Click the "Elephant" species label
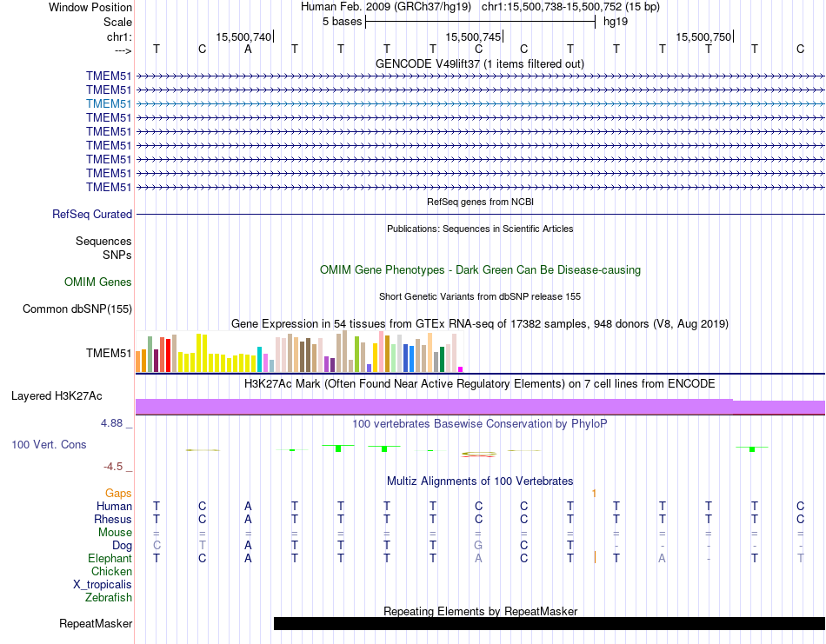826x644 pixels. (110, 558)
